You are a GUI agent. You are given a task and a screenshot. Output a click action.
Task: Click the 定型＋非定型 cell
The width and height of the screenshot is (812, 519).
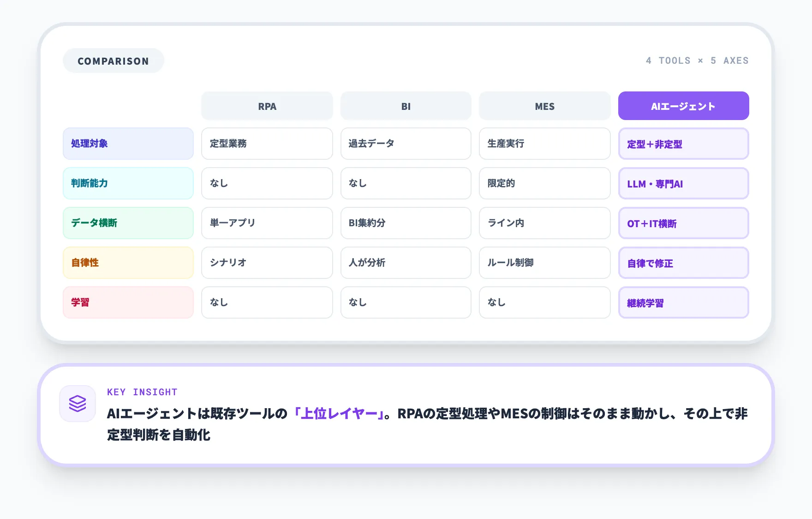683,144
